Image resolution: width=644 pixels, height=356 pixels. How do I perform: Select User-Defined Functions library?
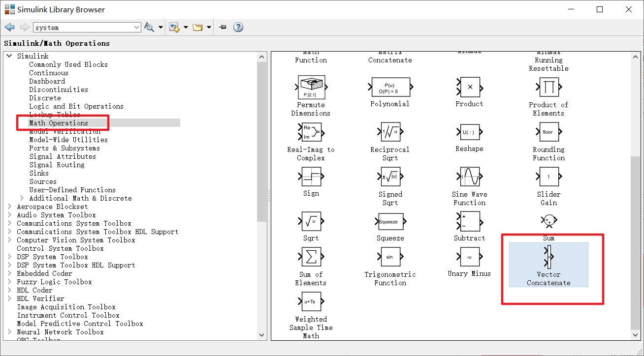(x=72, y=190)
